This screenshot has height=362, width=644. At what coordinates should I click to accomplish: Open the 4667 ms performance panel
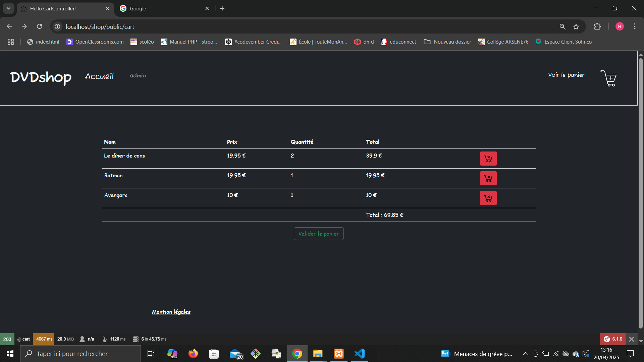point(44,339)
